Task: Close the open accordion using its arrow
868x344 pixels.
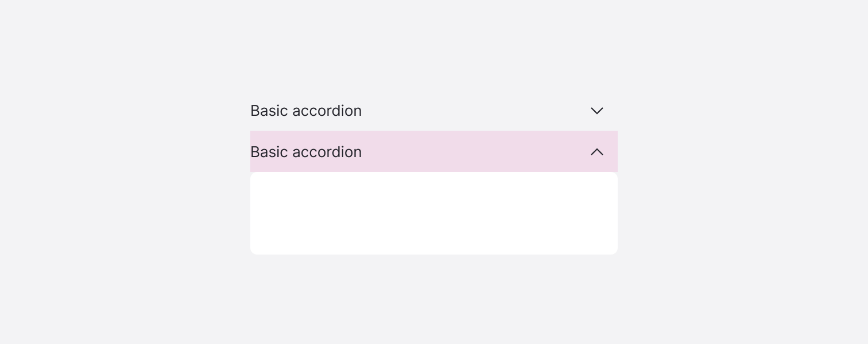Action: pyautogui.click(x=597, y=152)
